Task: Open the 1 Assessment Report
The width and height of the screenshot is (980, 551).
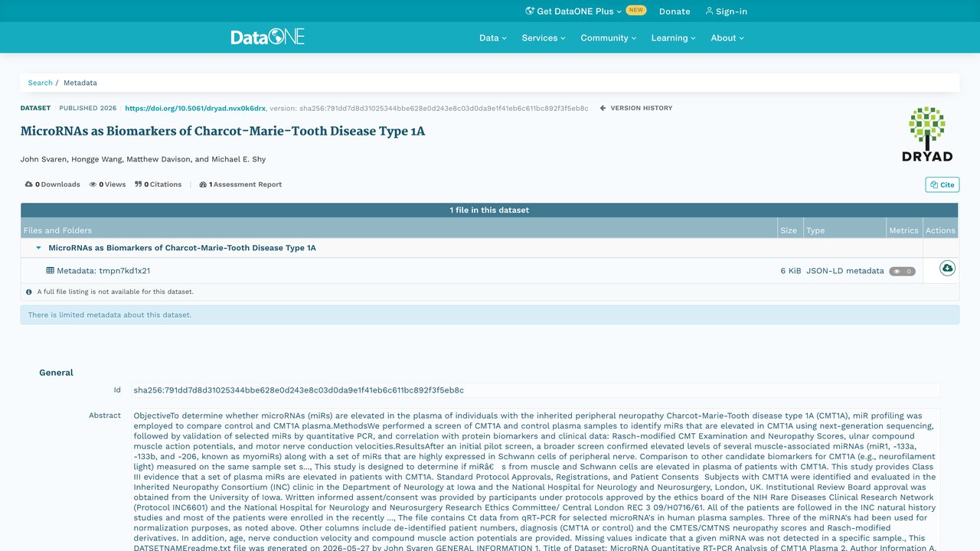Action: pyautogui.click(x=240, y=184)
